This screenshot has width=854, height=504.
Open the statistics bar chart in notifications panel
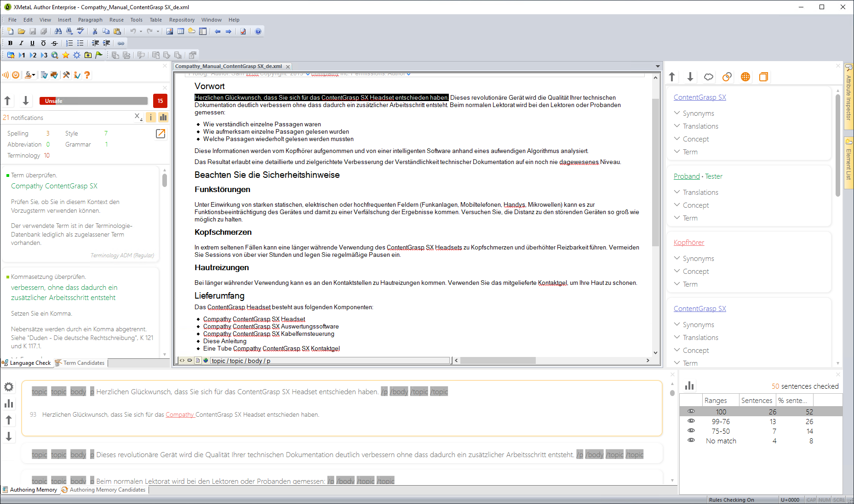tap(163, 117)
